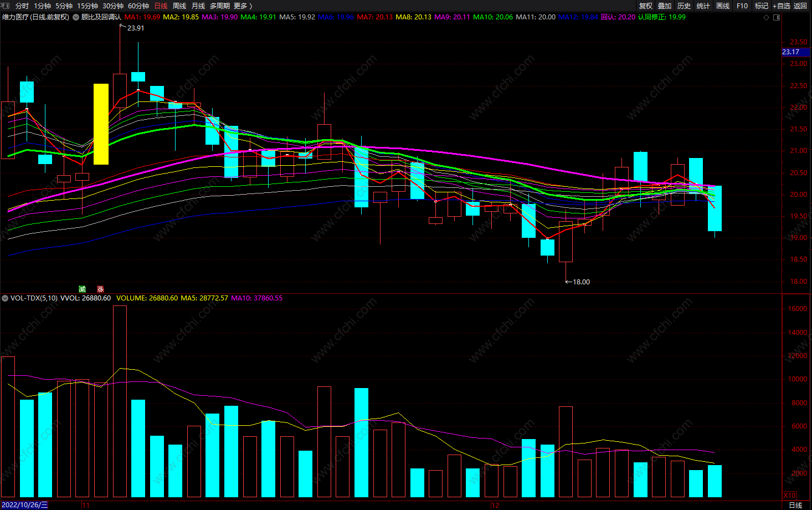The image size is (812, 510).
Task: Open 多周期 multi-period view
Action: click(220, 6)
